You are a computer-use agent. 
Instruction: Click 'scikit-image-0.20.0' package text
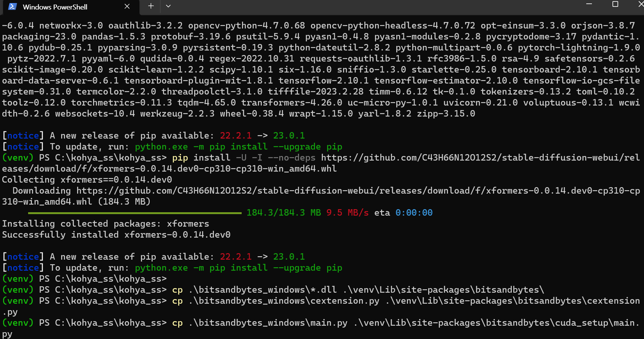point(52,69)
